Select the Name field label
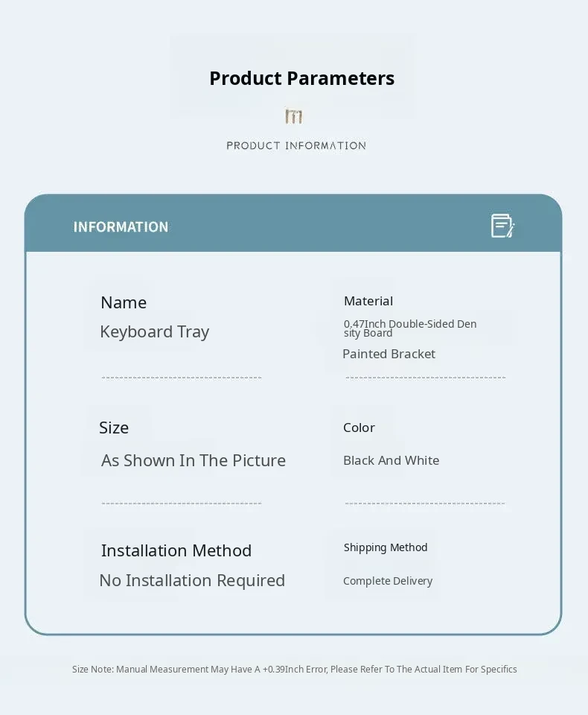This screenshot has height=715, width=588. point(124,302)
